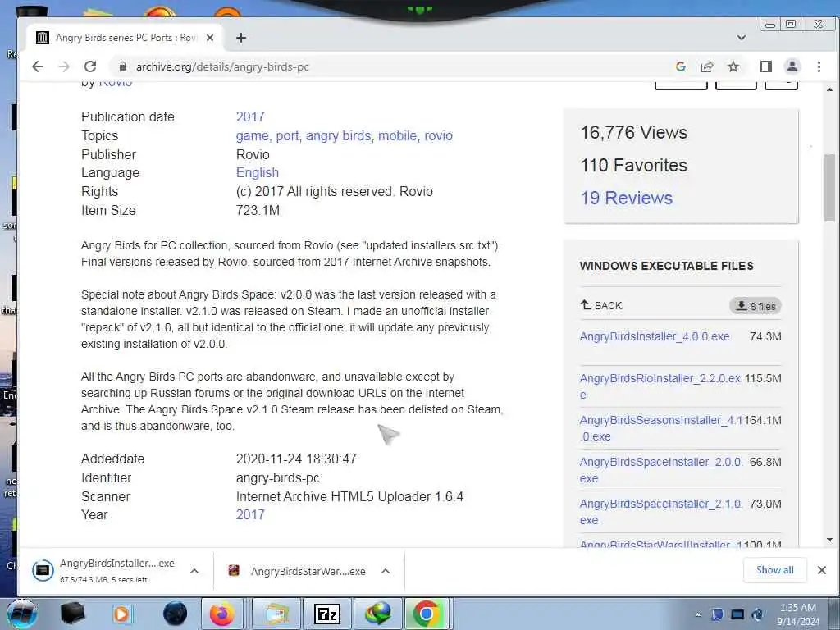
Task: Open the AngryBirdsInstaller download item
Action: pyautogui.click(x=104, y=570)
